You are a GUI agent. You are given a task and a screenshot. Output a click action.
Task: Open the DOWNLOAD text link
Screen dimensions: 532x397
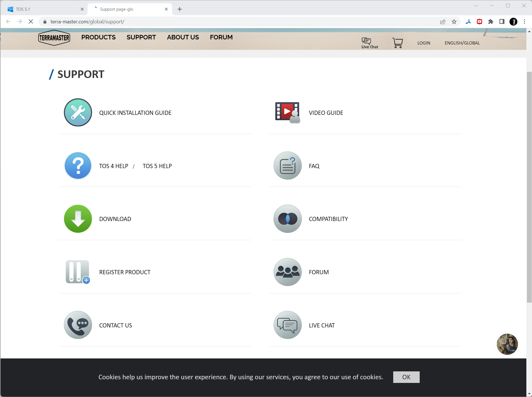click(x=115, y=219)
